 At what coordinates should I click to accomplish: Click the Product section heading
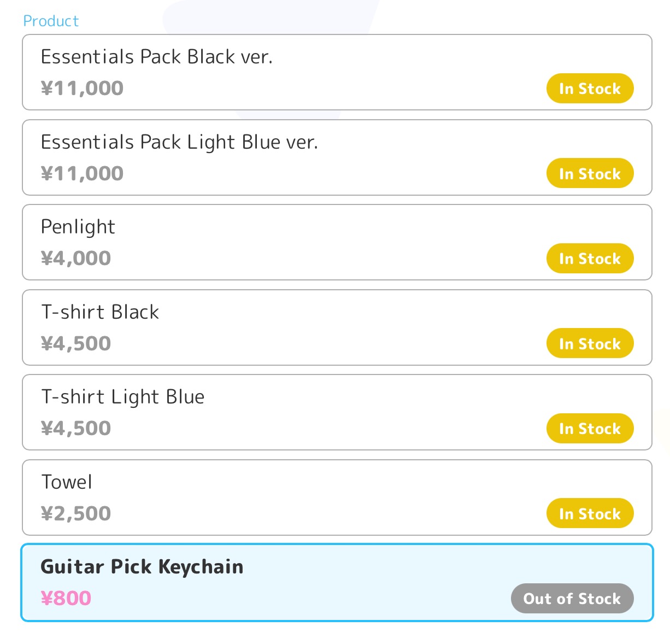point(51,21)
